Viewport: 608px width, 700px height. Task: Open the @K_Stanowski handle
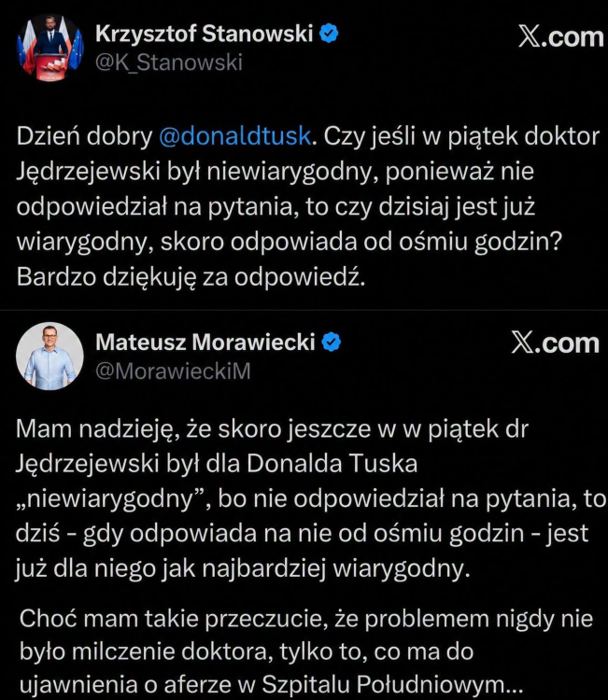coord(169,63)
